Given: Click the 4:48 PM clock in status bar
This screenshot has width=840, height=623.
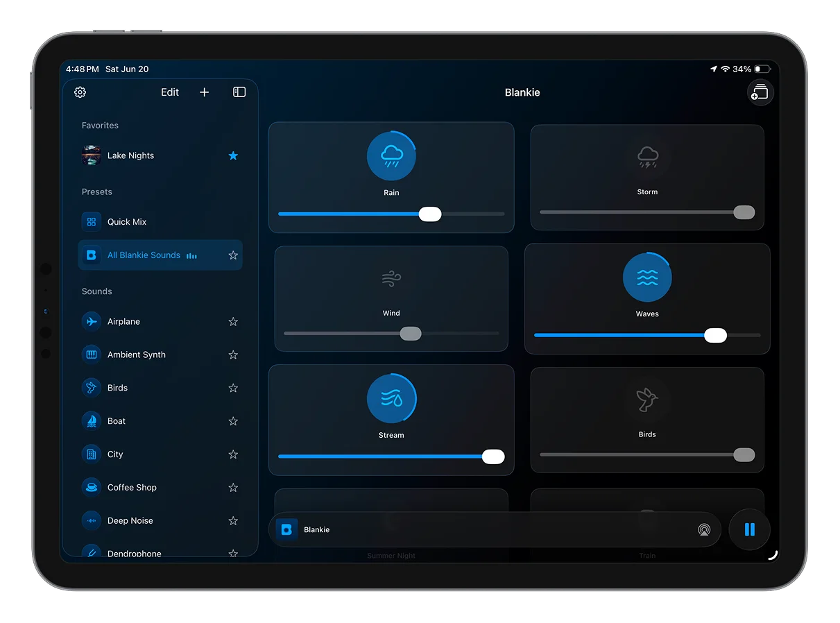Looking at the screenshot, I should [83, 69].
